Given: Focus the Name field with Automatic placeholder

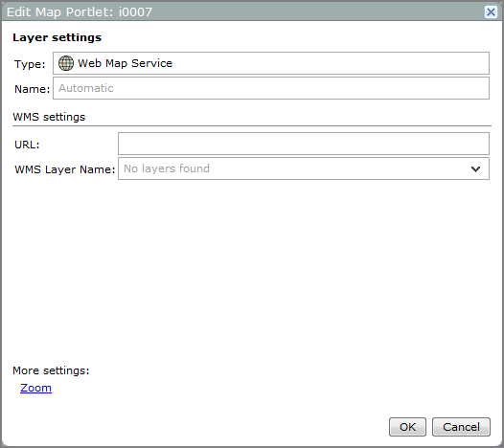Looking at the screenshot, I should click(x=271, y=88).
